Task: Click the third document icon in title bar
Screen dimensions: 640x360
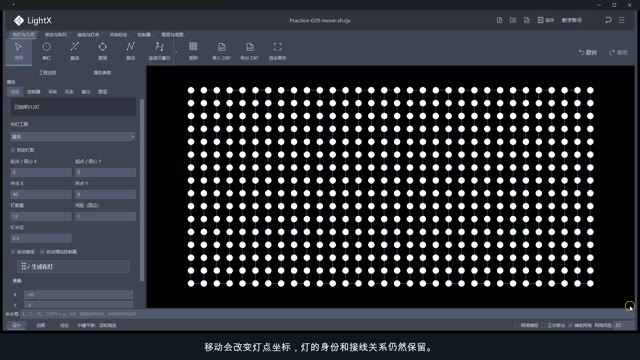Action: click(x=527, y=20)
